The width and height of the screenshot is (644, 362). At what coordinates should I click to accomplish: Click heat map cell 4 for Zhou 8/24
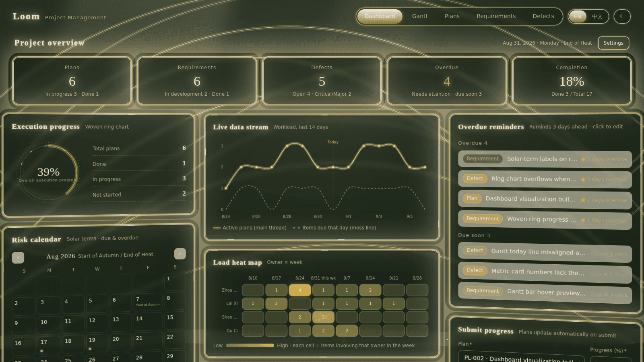click(300, 290)
